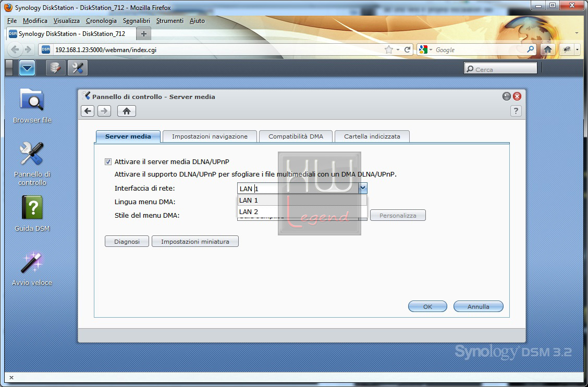Click the DLNA/UPnP support description text
The width and height of the screenshot is (588, 387).
coord(255,174)
